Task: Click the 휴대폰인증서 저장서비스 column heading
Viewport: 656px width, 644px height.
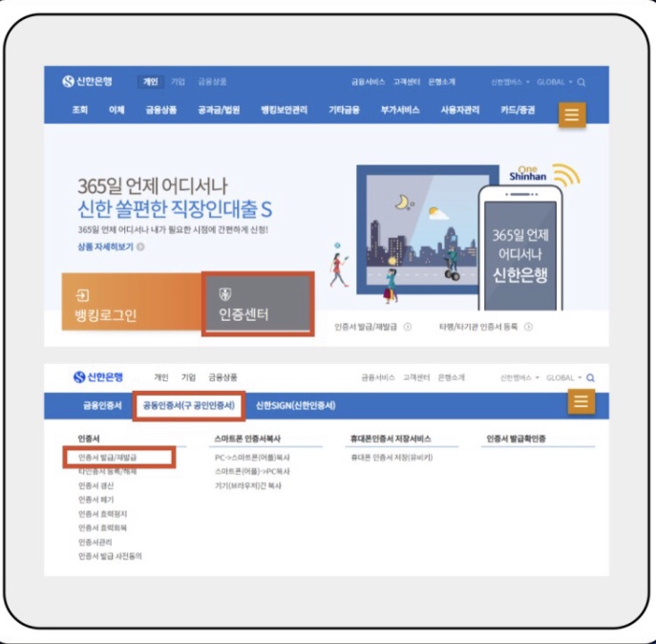Action: pos(391,439)
